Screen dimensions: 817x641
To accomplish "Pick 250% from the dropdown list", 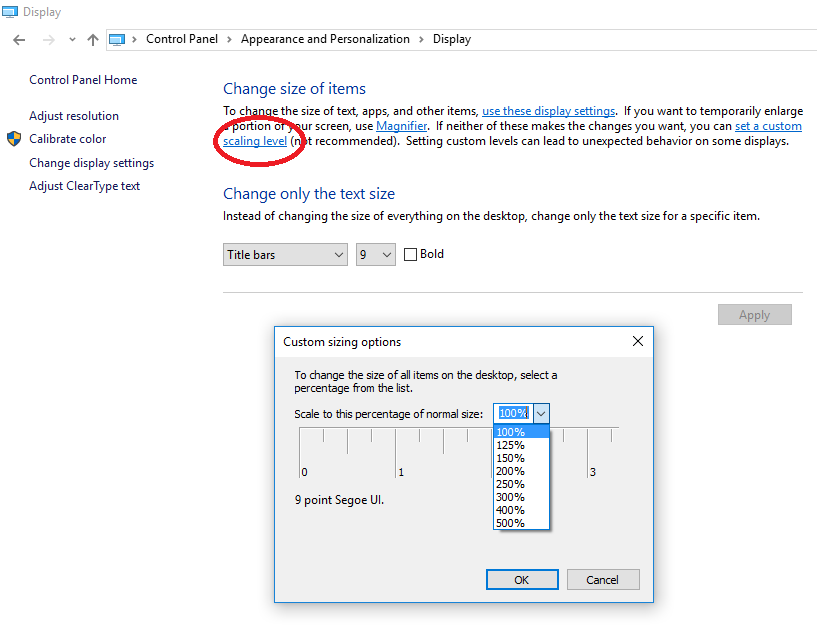I will click(521, 484).
